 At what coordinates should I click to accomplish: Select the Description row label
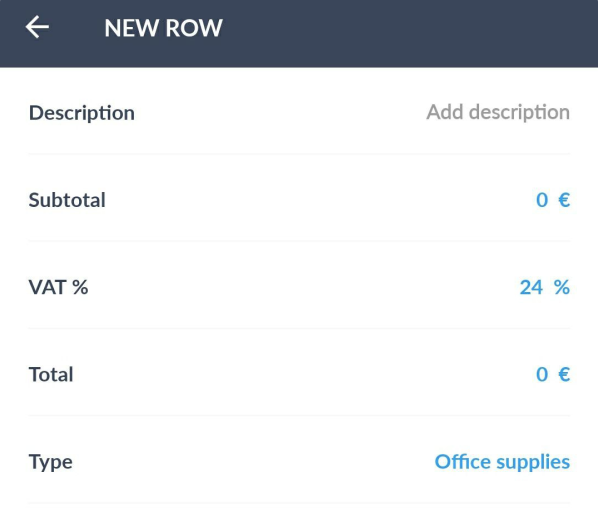pos(82,113)
